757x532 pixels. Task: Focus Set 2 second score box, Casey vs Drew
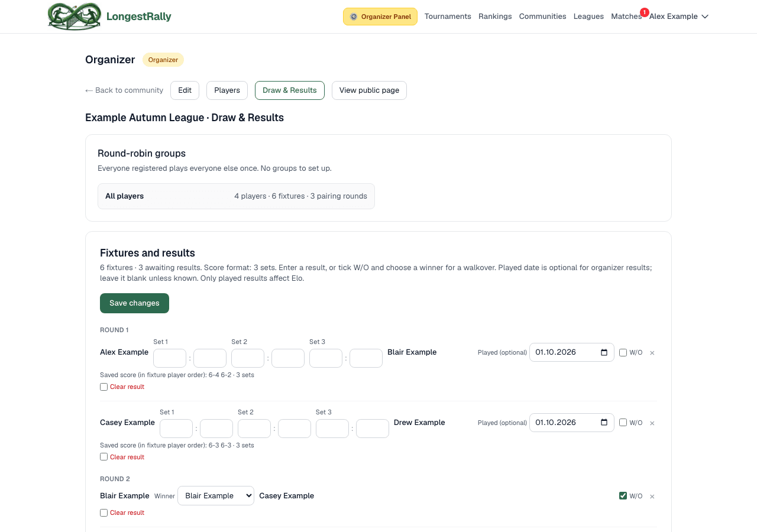click(295, 429)
